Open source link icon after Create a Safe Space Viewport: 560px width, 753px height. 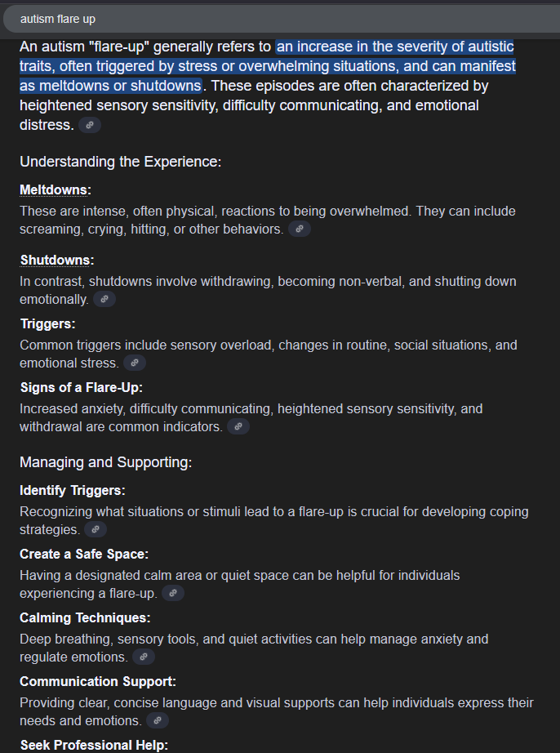173,593
